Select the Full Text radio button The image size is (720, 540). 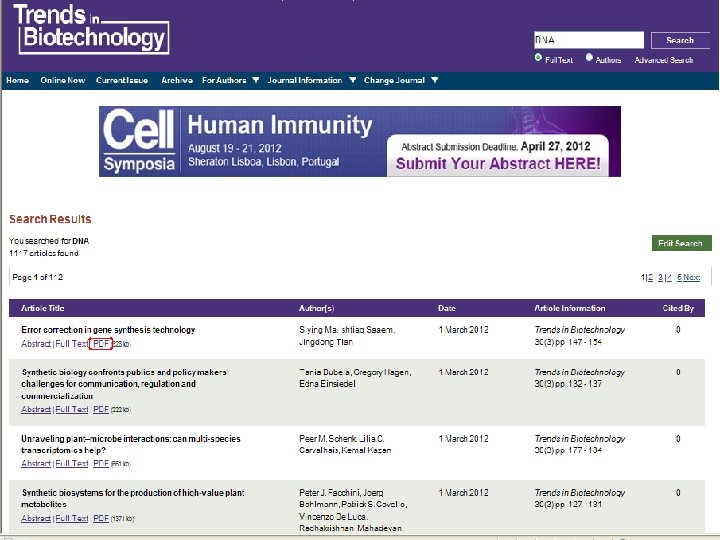click(538, 59)
